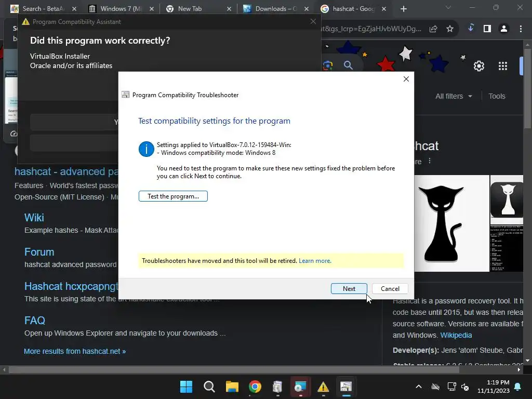Click the network display tray icon
The image size is (532, 399).
tap(451, 387)
